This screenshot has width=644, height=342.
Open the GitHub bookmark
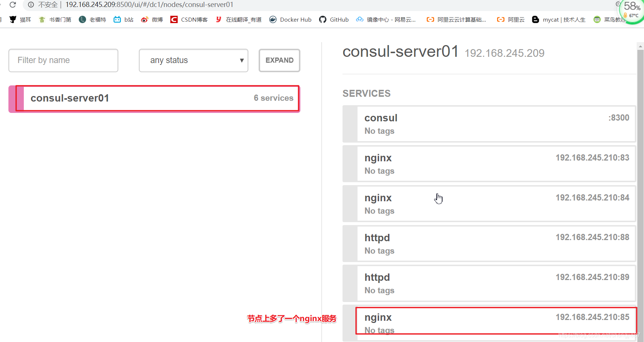click(x=334, y=19)
